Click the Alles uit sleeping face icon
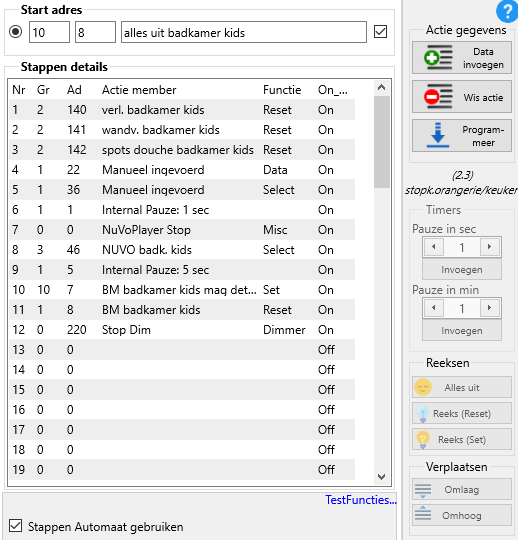 [423, 387]
